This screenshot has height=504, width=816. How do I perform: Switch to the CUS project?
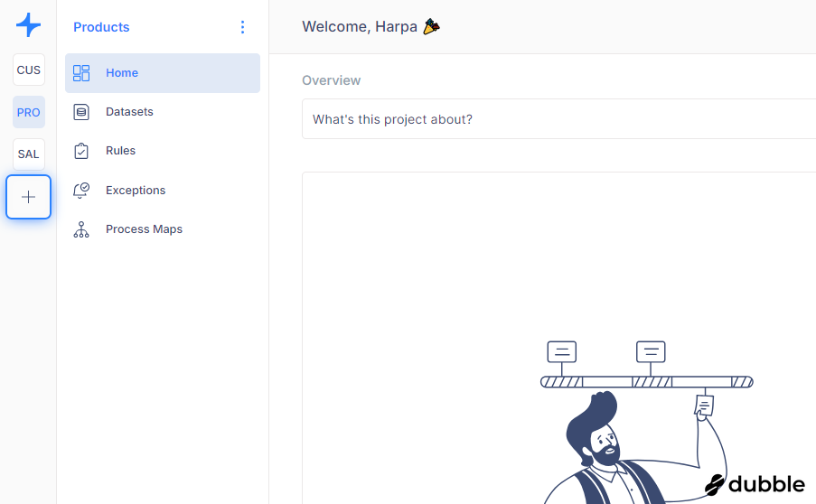point(29,70)
